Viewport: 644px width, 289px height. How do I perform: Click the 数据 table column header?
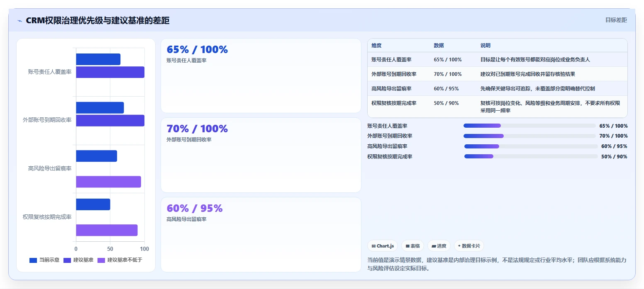(439, 46)
